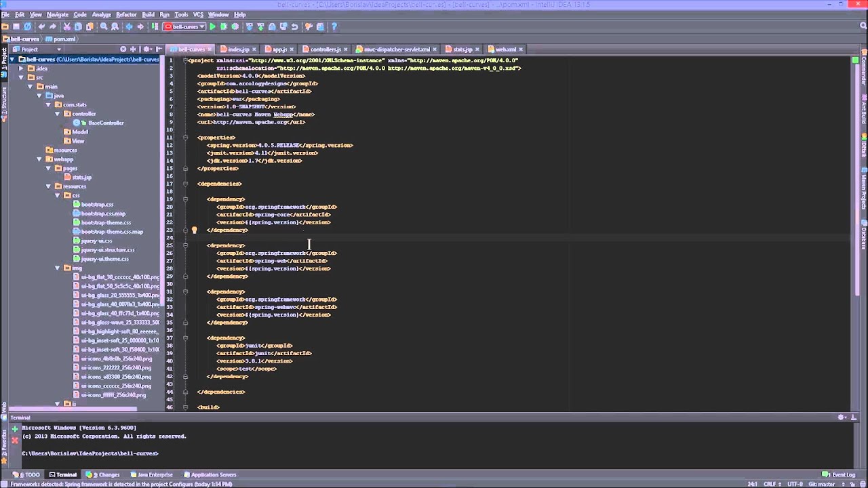
Task: Open the VCS menu
Action: click(x=198, y=14)
